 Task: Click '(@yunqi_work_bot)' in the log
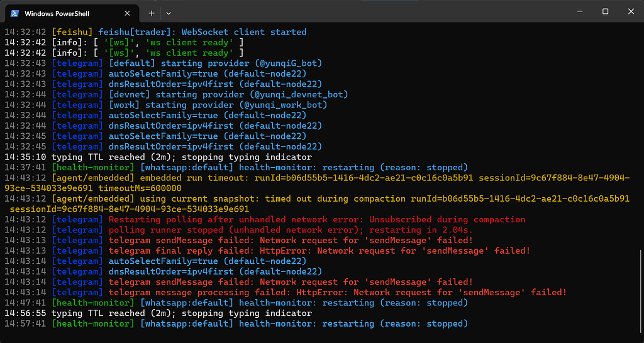[x=283, y=105]
